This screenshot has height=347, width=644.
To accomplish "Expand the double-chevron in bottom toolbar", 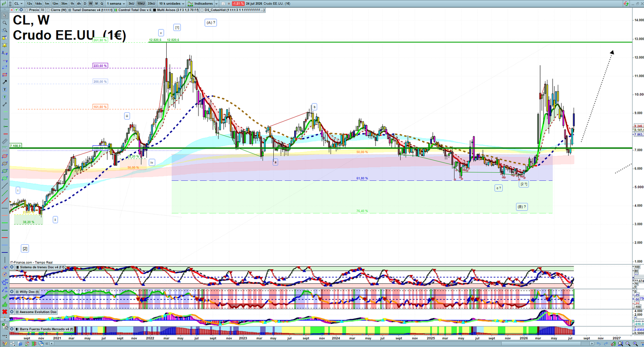I will (47, 344).
